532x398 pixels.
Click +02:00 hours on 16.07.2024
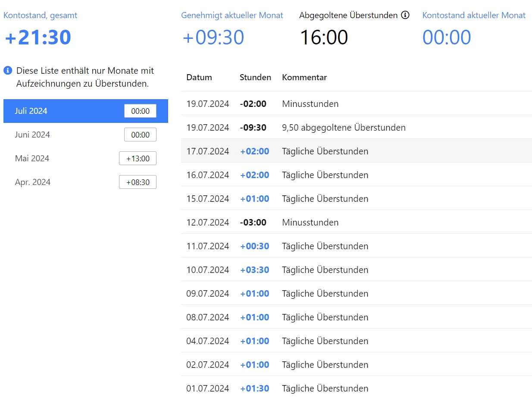pyautogui.click(x=254, y=175)
